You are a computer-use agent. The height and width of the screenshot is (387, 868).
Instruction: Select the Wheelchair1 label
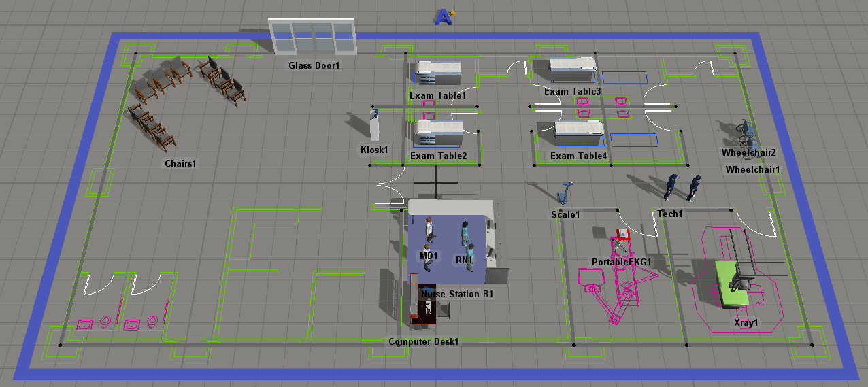point(752,169)
